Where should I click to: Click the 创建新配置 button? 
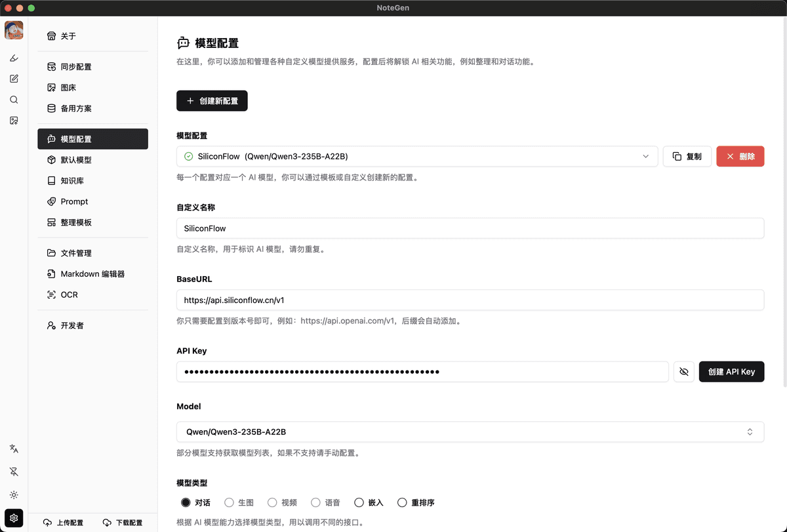click(x=212, y=101)
